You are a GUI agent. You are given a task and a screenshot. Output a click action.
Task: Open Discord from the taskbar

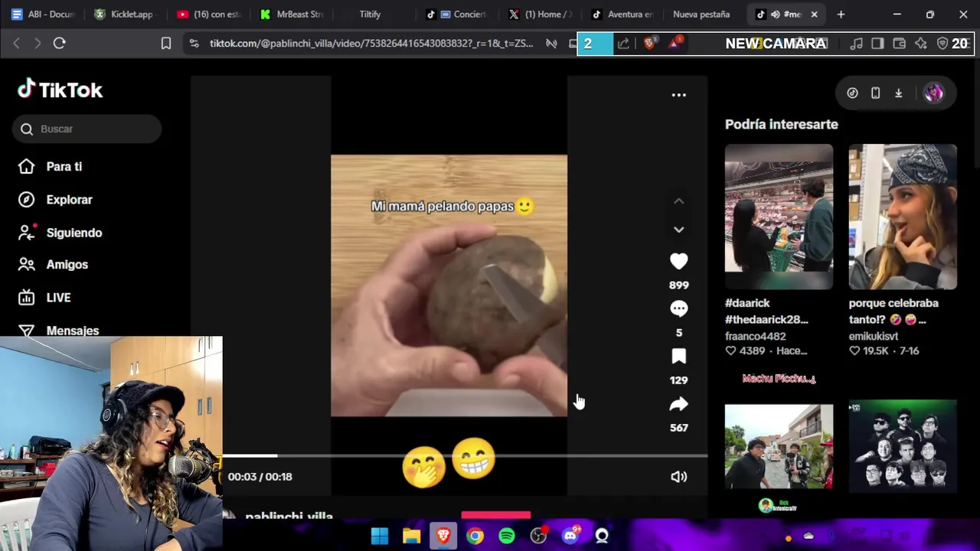[570, 536]
